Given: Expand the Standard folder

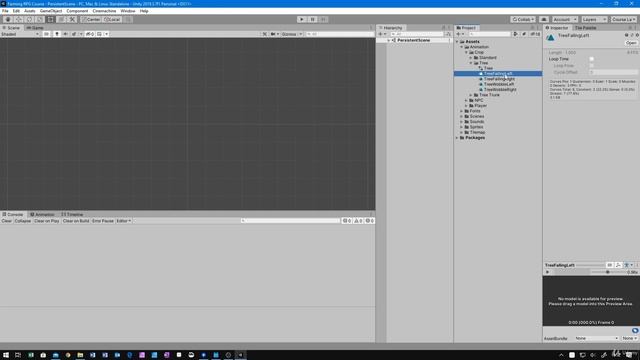Looking at the screenshot, I should [x=471, y=58].
